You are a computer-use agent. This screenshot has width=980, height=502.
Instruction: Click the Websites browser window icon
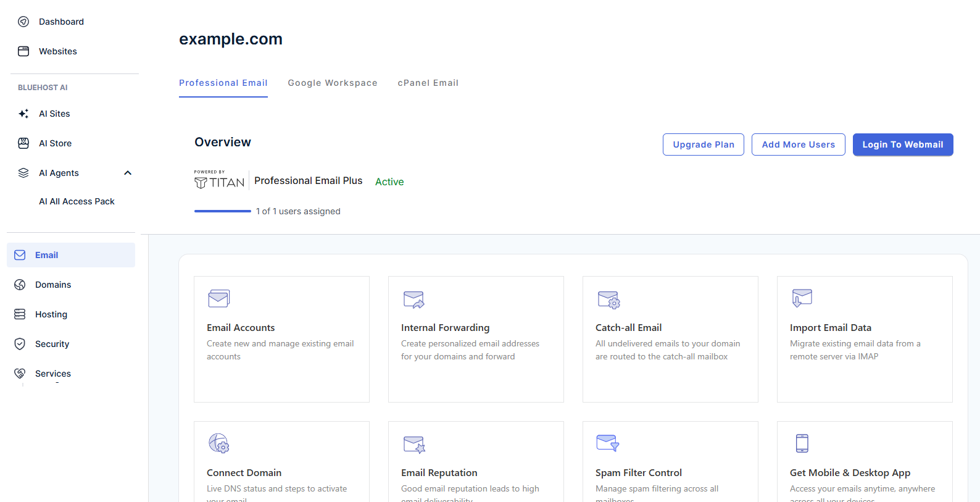[23, 51]
